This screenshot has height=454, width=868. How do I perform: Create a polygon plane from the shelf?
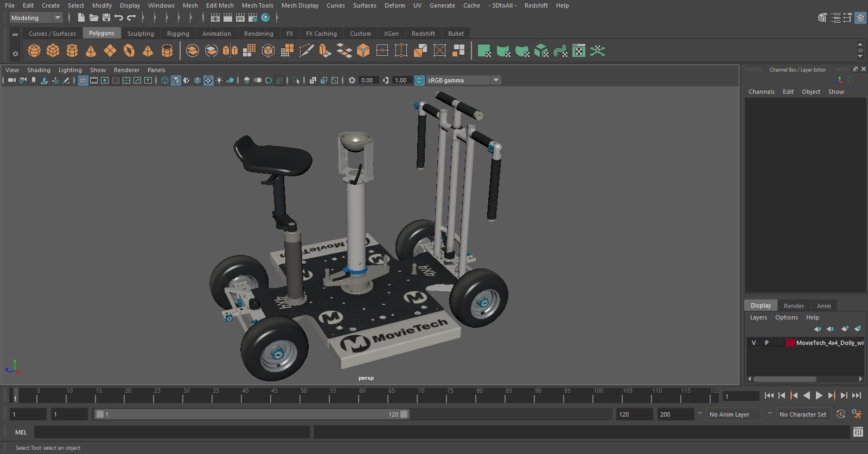[x=110, y=51]
